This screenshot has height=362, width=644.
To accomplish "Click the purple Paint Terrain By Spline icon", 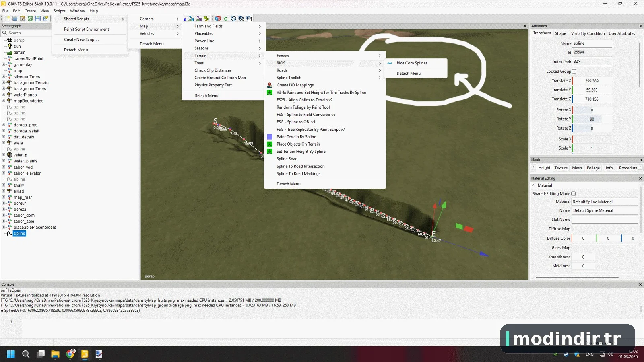I will pos(270,137).
